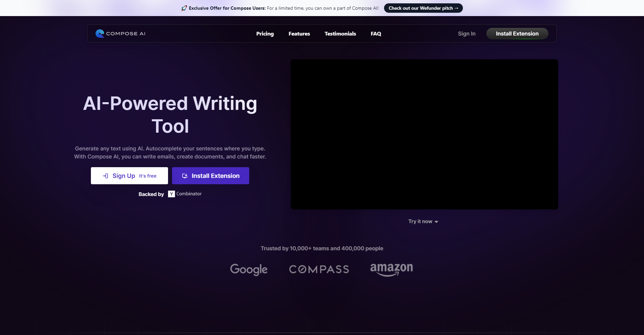
Task: Click the Compose AI swirl logo icon
Action: [x=100, y=33]
